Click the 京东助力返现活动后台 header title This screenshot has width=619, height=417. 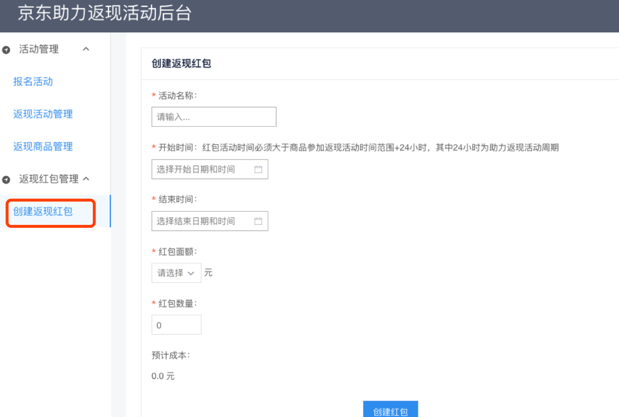(105, 13)
